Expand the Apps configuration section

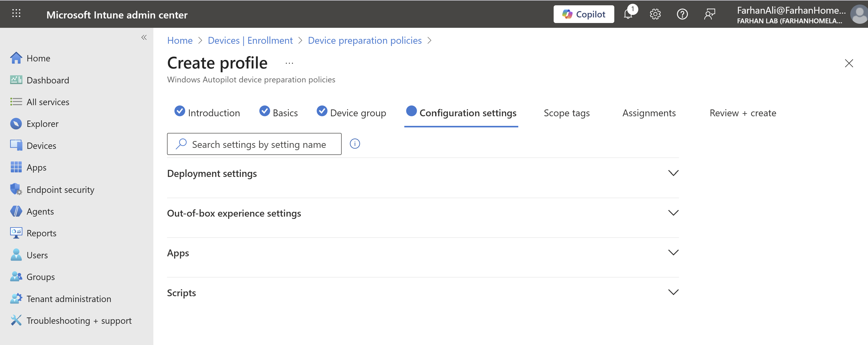pyautogui.click(x=673, y=253)
